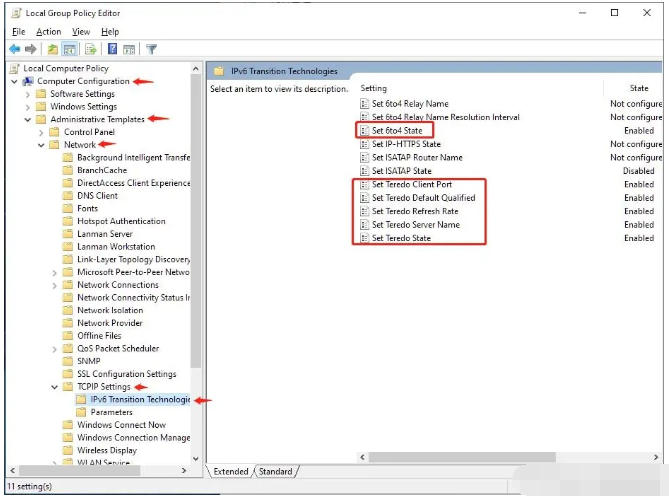
Task: Collapse the TCPIP Settings node
Action: [54, 387]
